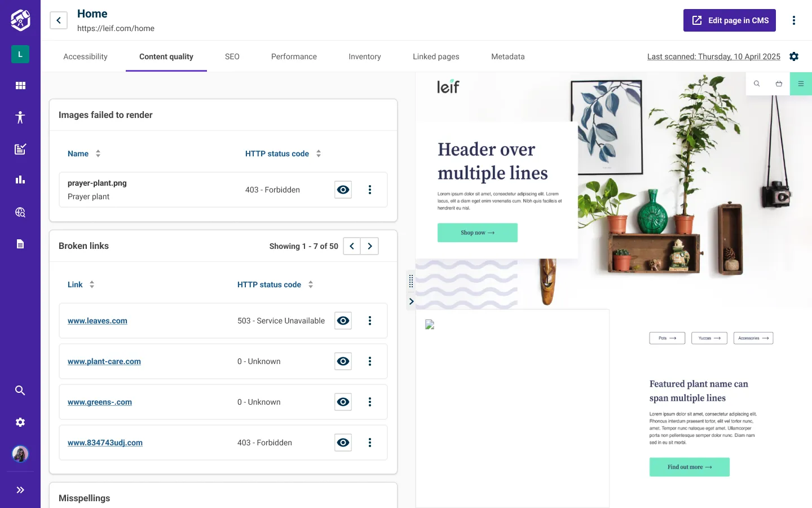Open the accessibility icon in the sidebar
Viewport: 812px width, 508px height.
click(20, 117)
